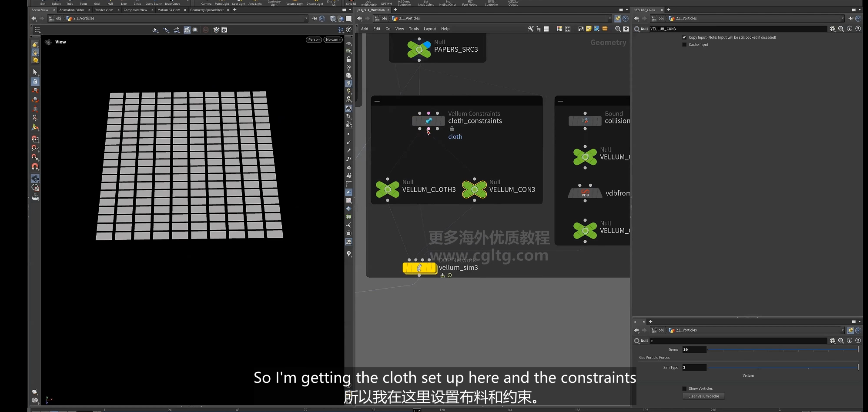
Task: Go back in Scene View navigation
Action: [x=34, y=18]
